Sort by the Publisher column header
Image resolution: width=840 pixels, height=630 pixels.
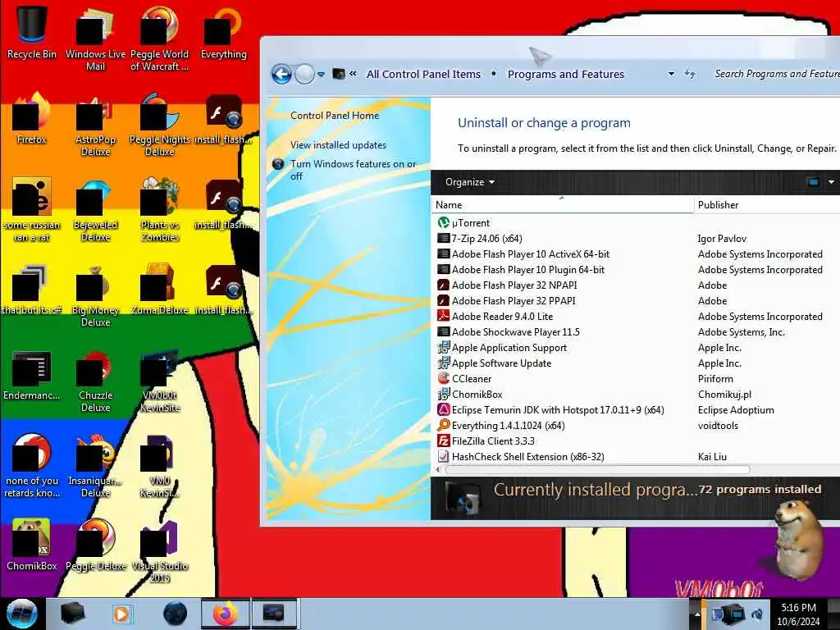pyautogui.click(x=767, y=204)
